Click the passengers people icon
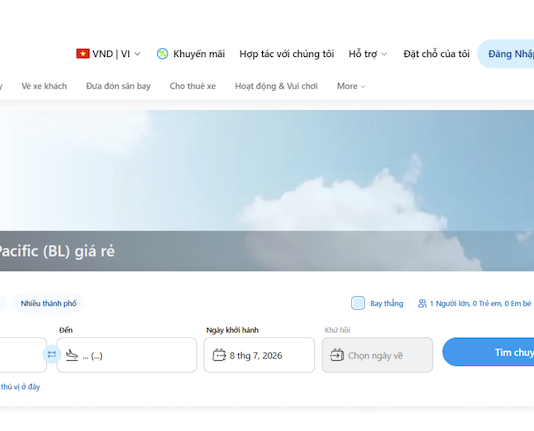This screenshot has height=431, width=534. click(422, 303)
